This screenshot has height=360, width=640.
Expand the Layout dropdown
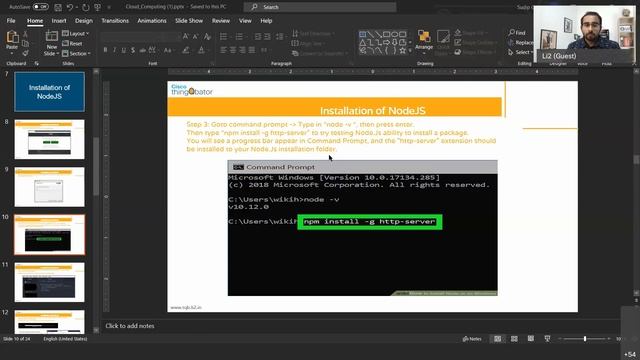tap(76, 33)
